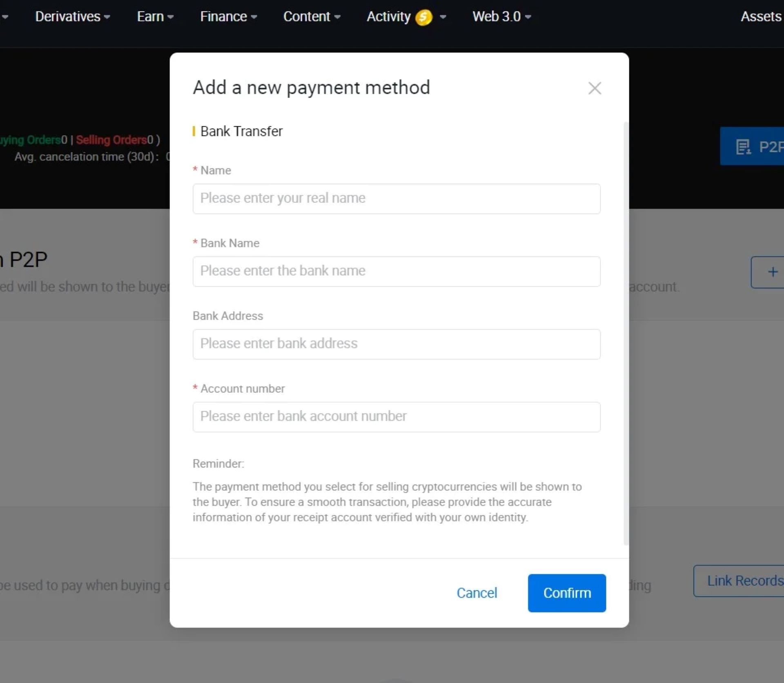Viewport: 784px width, 683px height.
Task: Click the dialog vertical scrollbar
Action: point(626,333)
